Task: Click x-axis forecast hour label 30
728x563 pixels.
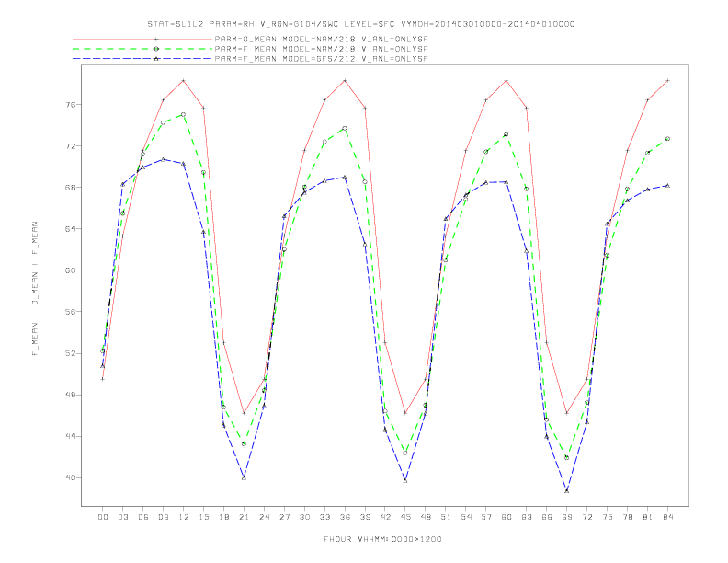Action: pos(304,517)
